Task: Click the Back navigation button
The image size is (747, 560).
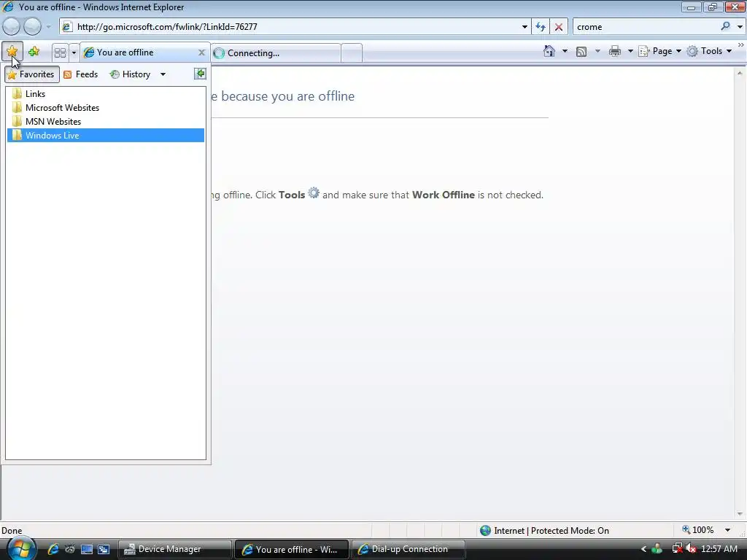Action: 11,26
